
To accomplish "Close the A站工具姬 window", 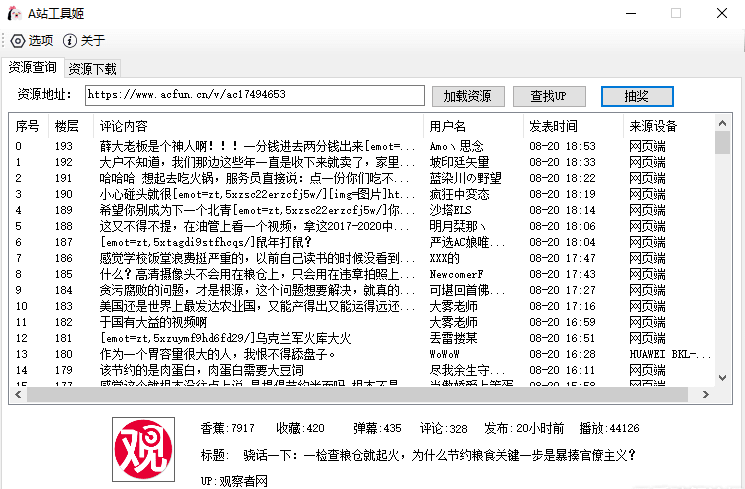I will click(x=722, y=13).
